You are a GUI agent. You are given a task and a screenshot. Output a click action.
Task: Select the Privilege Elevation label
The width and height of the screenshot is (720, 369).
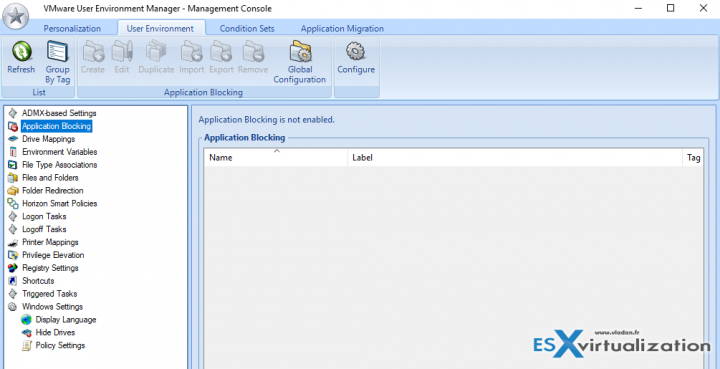(53, 255)
